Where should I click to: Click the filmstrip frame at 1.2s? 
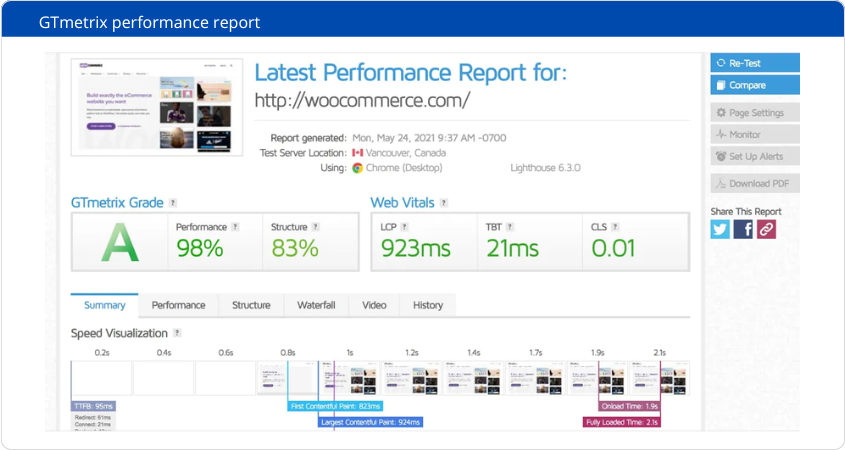412,378
